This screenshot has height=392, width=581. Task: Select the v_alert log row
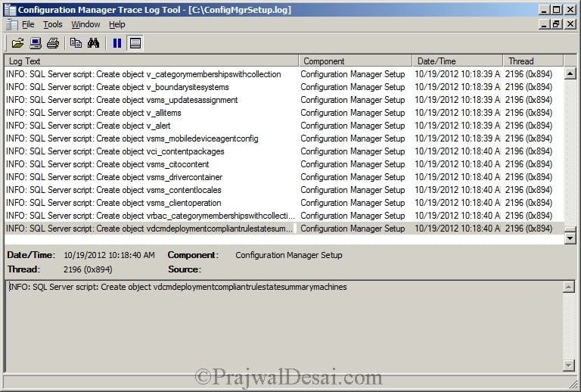click(x=284, y=126)
